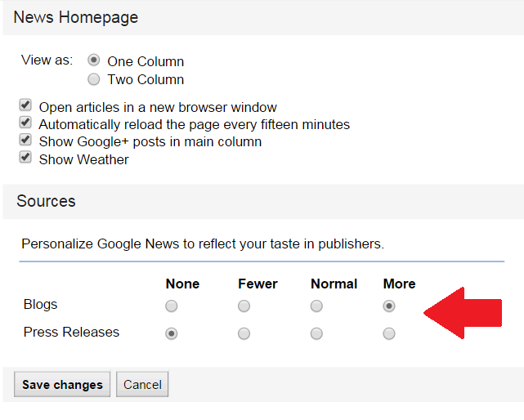Click the News Homepage section heading

coord(75,17)
